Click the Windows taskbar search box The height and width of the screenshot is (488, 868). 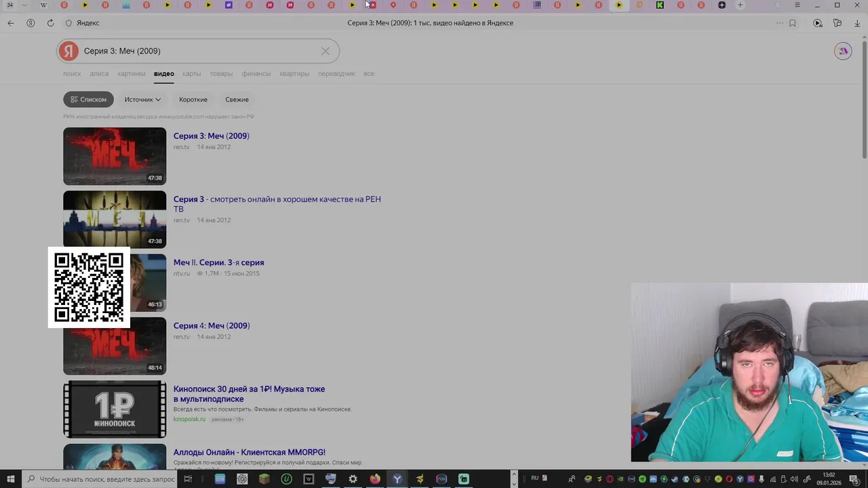pyautogui.click(x=99, y=479)
